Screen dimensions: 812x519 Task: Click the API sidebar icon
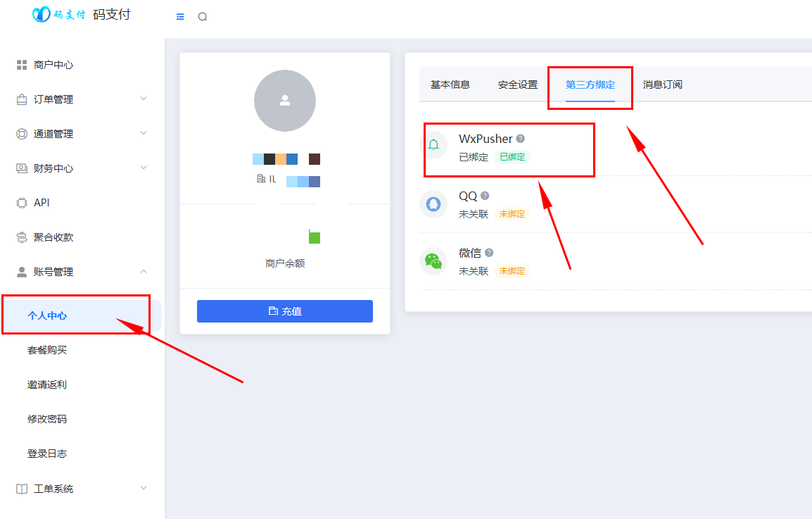(20, 202)
